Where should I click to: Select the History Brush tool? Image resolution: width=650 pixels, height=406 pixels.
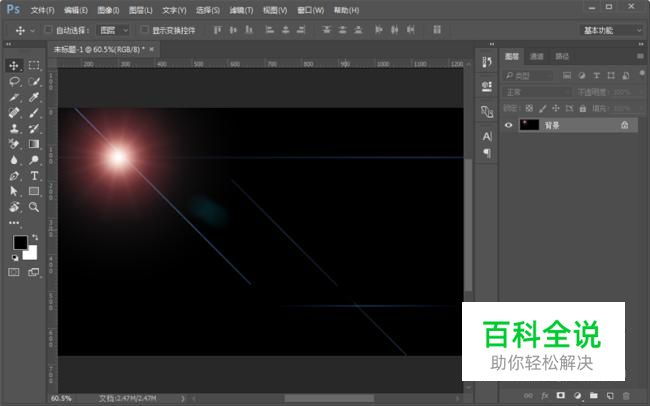coord(34,129)
